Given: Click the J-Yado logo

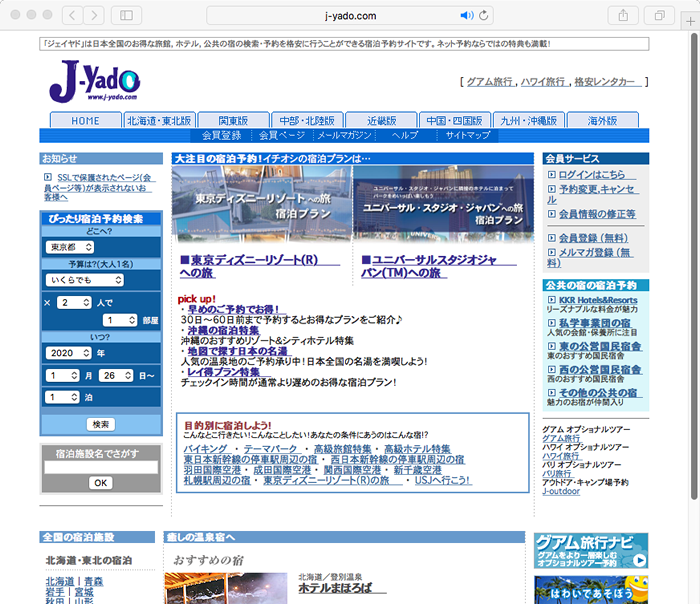Looking at the screenshot, I should pos(95,81).
